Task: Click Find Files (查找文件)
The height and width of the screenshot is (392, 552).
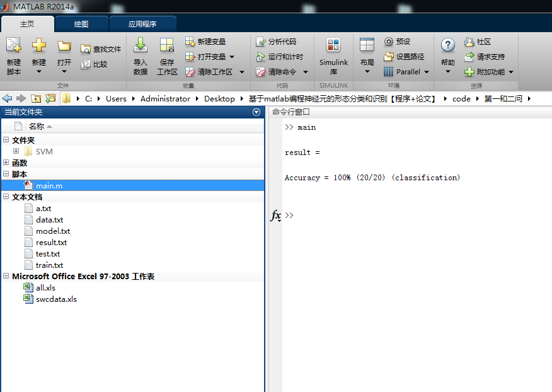Action: click(x=101, y=49)
